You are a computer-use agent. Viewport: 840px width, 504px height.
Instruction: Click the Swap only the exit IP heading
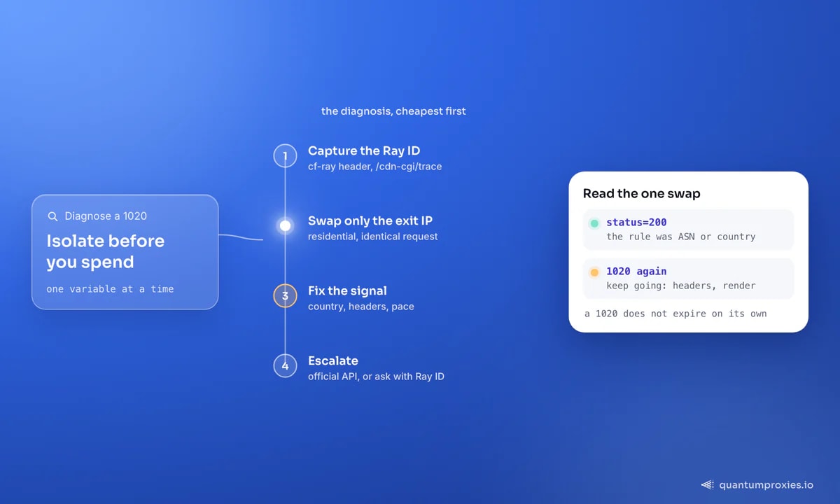pos(370,221)
